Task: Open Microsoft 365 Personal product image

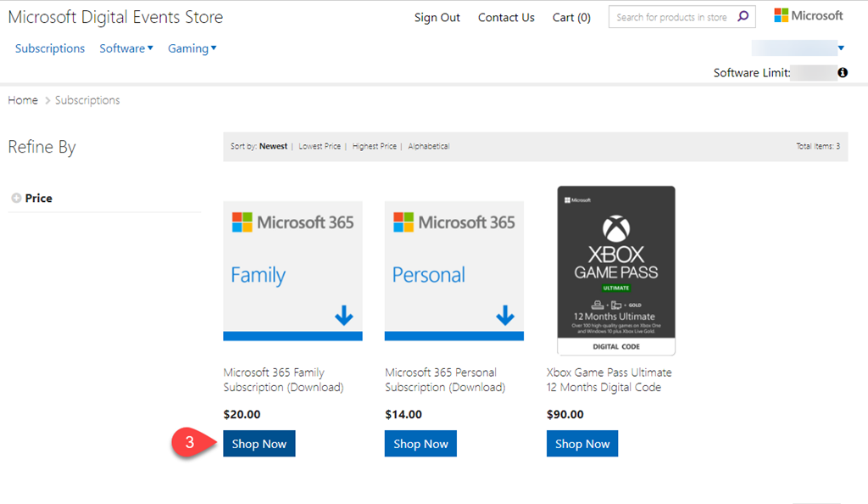Action: coord(454,271)
